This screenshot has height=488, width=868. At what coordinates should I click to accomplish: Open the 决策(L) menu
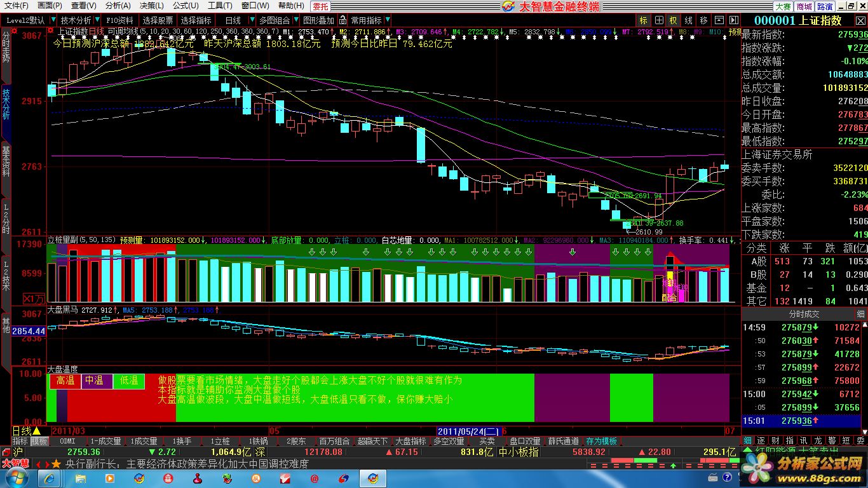point(152,6)
